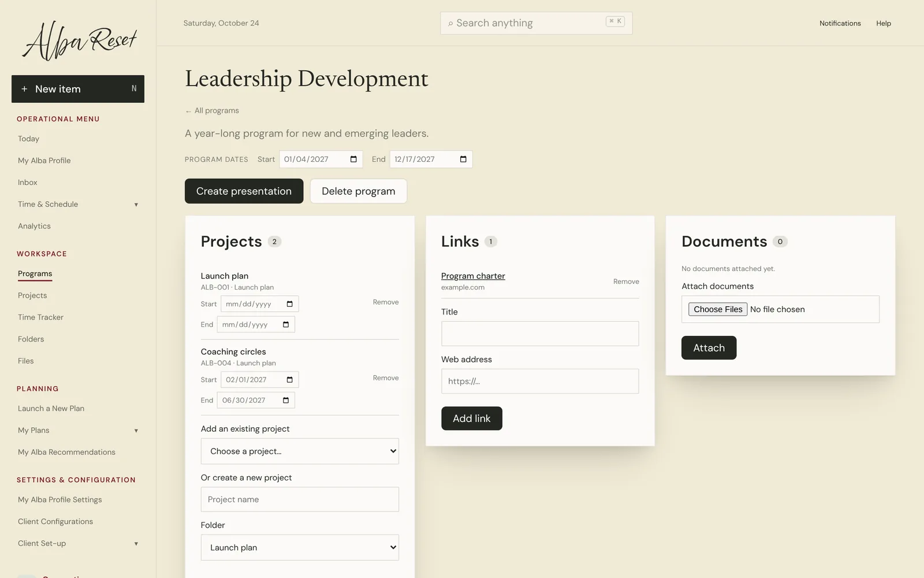The width and height of the screenshot is (924, 578).
Task: Open Time Tracker in sidebar
Action: (40, 317)
